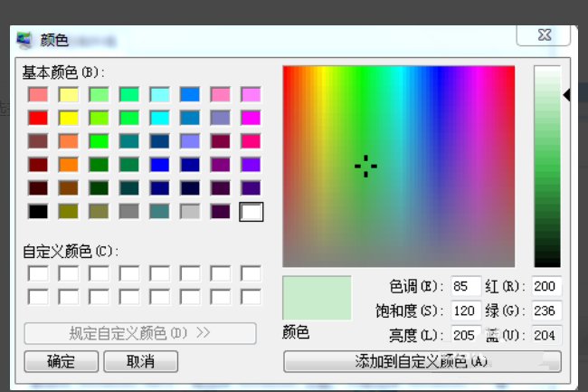Select the pure red basic color swatch
The image size is (588, 392).
(38, 117)
